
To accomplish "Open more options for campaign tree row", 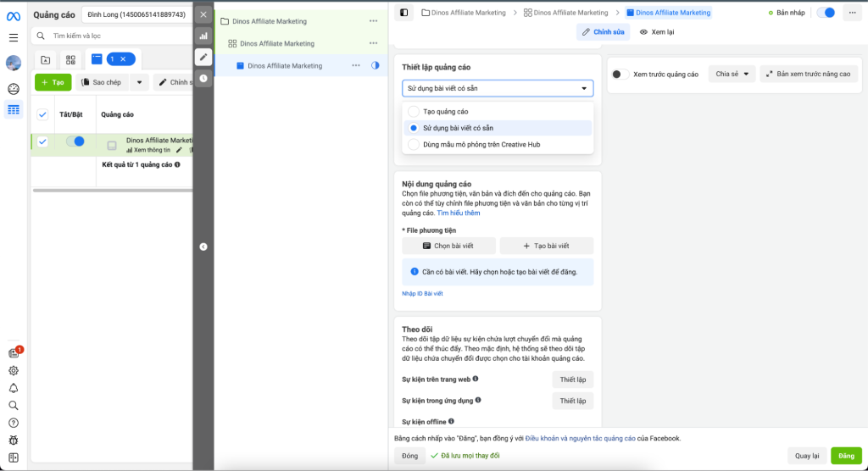I will point(374,21).
